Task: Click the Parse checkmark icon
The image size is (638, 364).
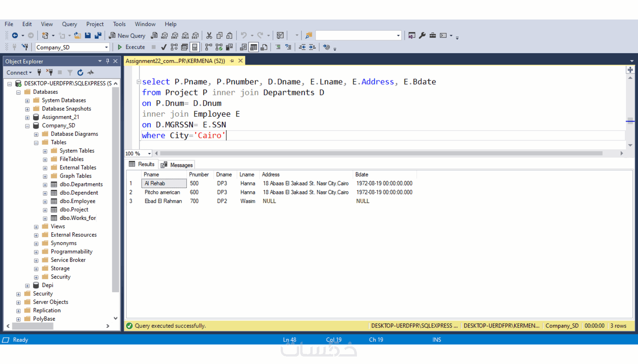Action: coord(164,47)
